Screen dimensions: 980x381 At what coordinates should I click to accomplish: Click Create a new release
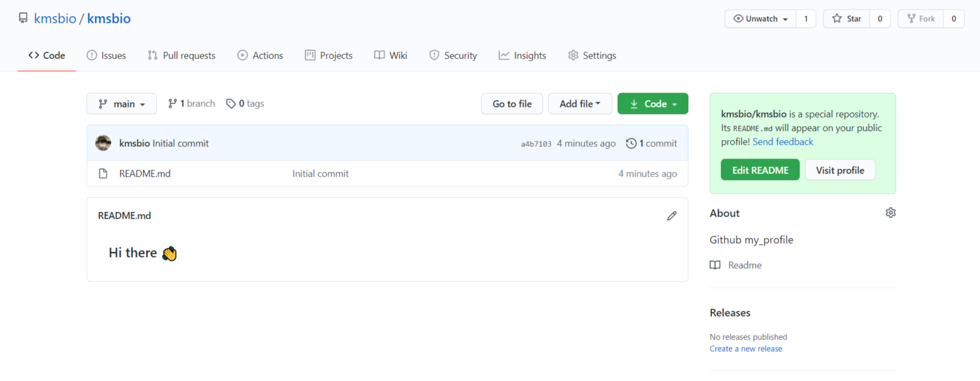746,349
